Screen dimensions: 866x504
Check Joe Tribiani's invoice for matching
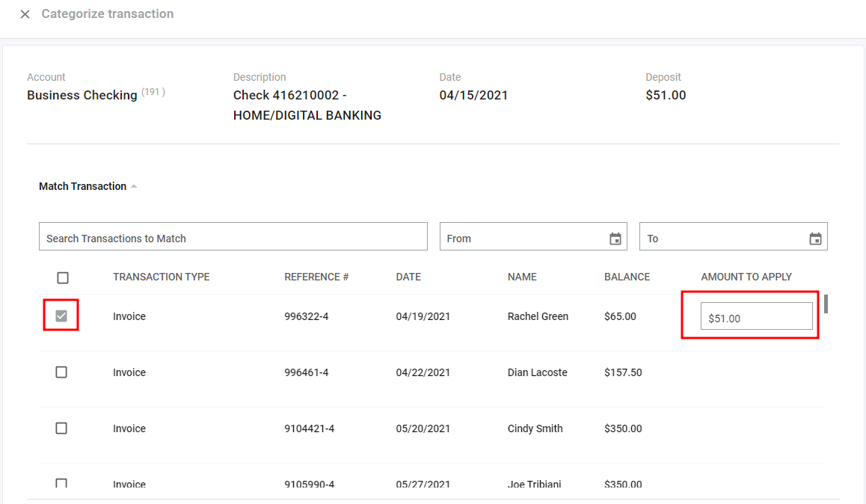click(63, 484)
